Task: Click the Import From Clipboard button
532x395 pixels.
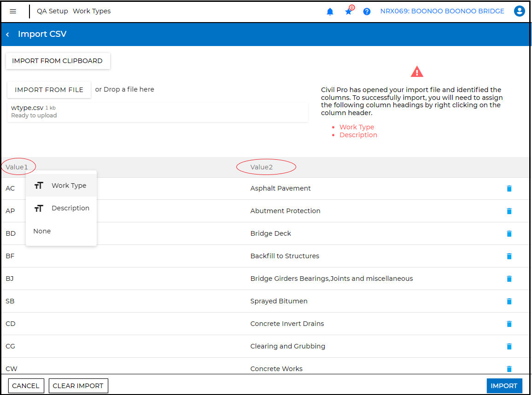Action: [58, 61]
